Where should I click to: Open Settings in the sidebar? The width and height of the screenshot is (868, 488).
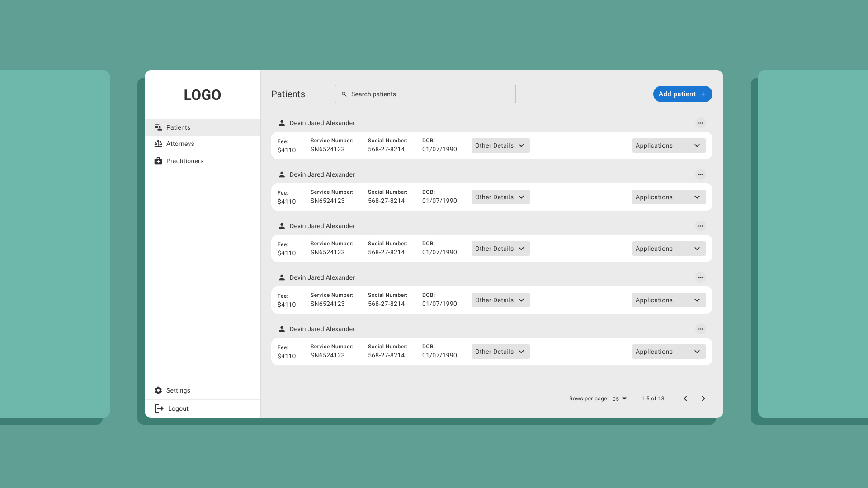203,390
